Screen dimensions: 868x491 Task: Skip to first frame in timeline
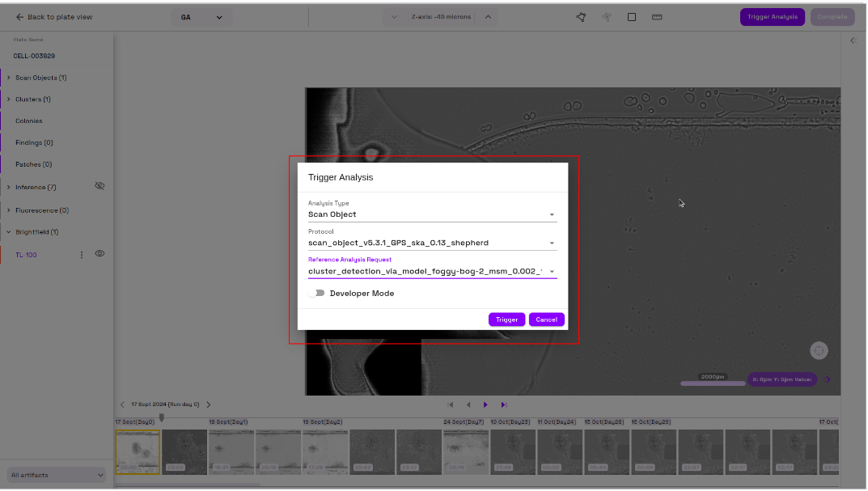point(451,404)
